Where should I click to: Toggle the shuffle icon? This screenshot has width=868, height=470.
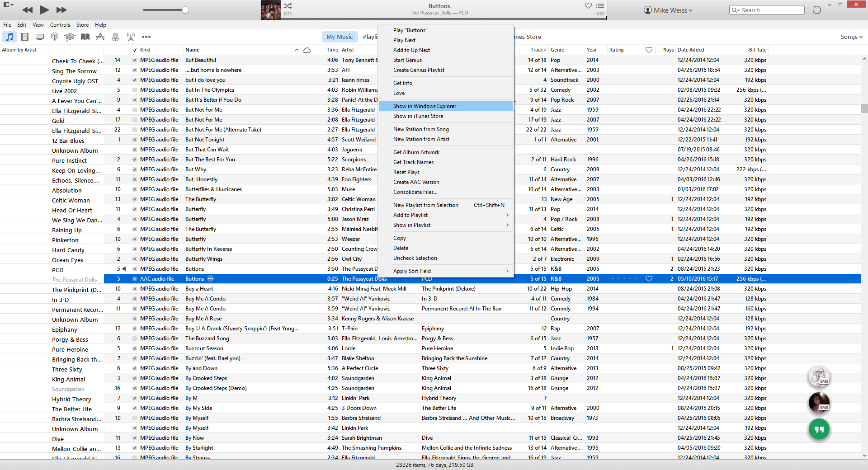(x=288, y=6)
